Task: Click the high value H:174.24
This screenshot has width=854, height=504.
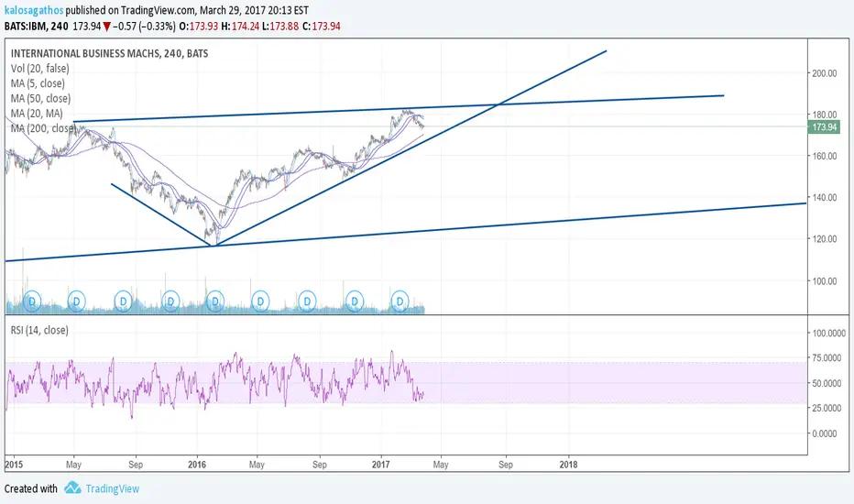Action: (x=240, y=27)
